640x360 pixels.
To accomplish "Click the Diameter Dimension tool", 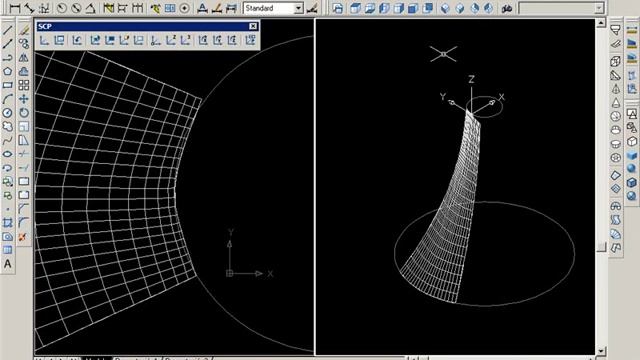I will 76,8.
